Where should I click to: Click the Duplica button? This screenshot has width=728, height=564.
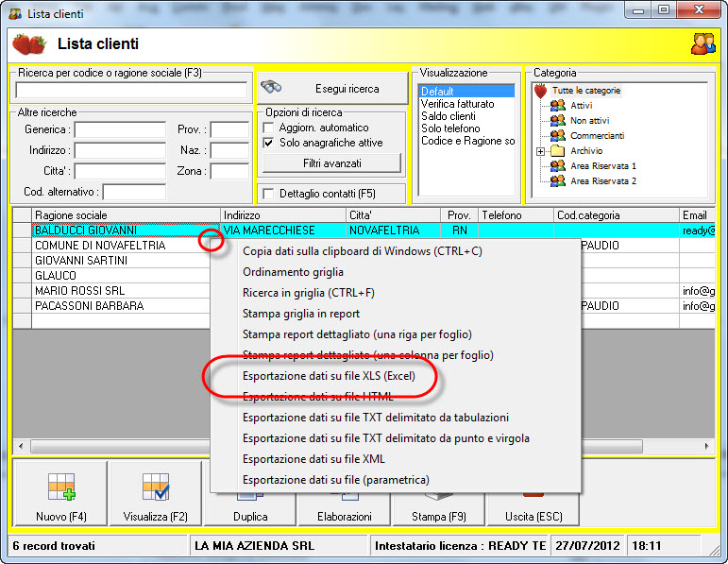tap(250, 517)
